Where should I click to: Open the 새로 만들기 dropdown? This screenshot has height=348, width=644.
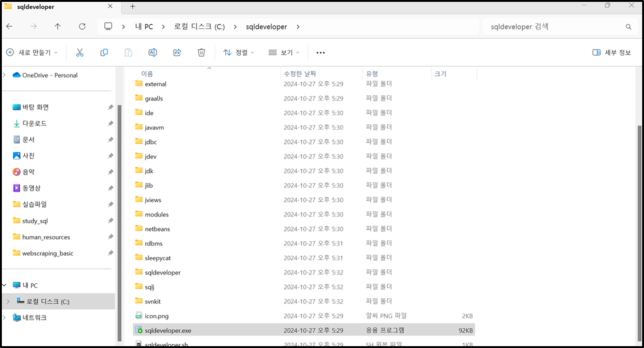(32, 52)
